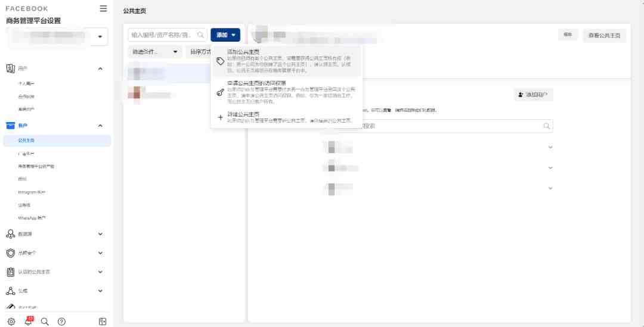Image resolution: width=644 pixels, height=327 pixels.
Task: Expand the 数据源 section chevron
Action: (x=100, y=234)
